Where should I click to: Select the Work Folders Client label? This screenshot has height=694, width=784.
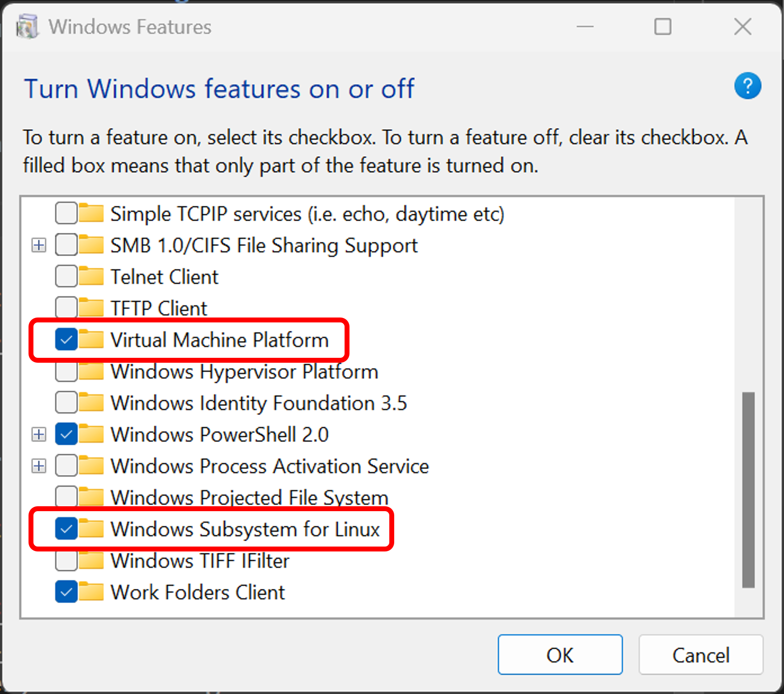point(198,592)
